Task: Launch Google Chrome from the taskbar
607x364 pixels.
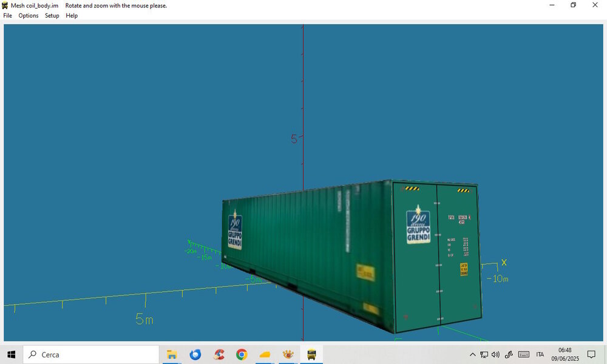Action: (x=242, y=354)
